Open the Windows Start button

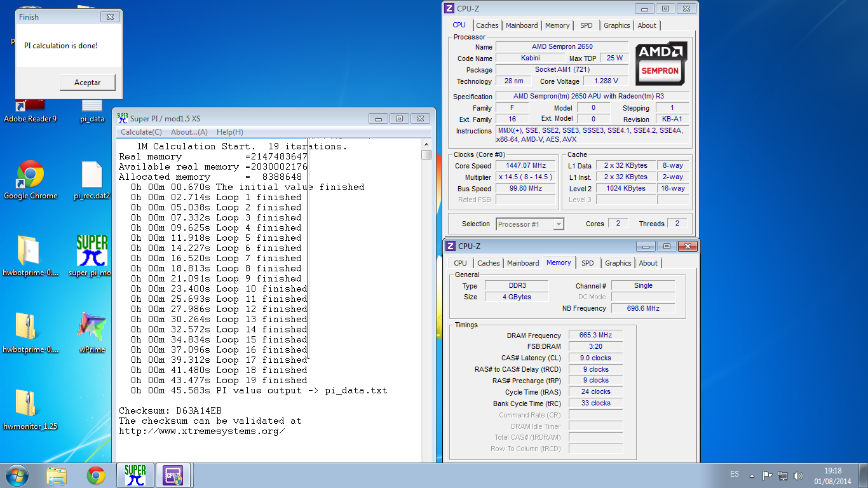tap(17, 475)
